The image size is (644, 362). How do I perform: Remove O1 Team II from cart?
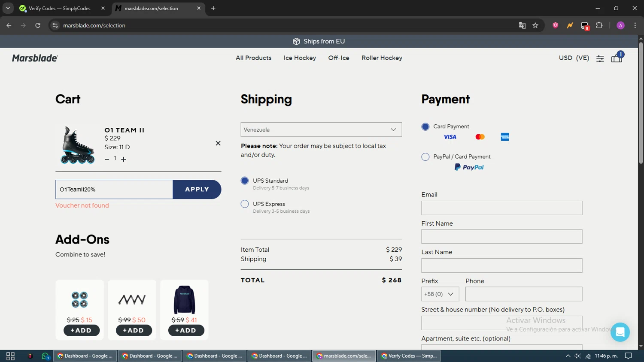tap(218, 143)
